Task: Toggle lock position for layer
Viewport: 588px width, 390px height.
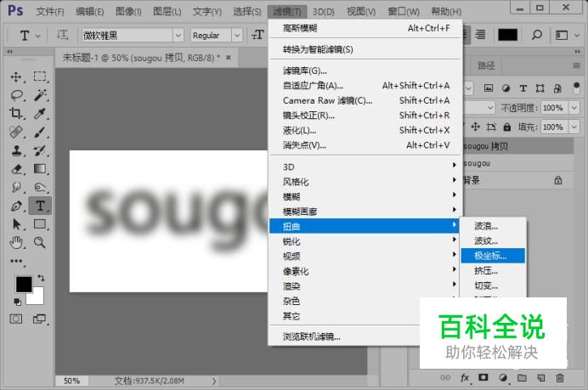Action: [475, 127]
